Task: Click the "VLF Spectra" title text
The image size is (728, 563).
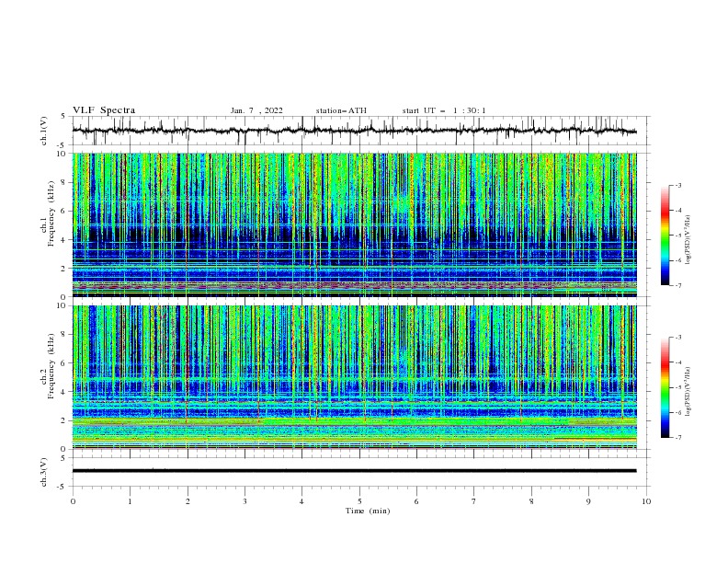Action: (x=104, y=110)
